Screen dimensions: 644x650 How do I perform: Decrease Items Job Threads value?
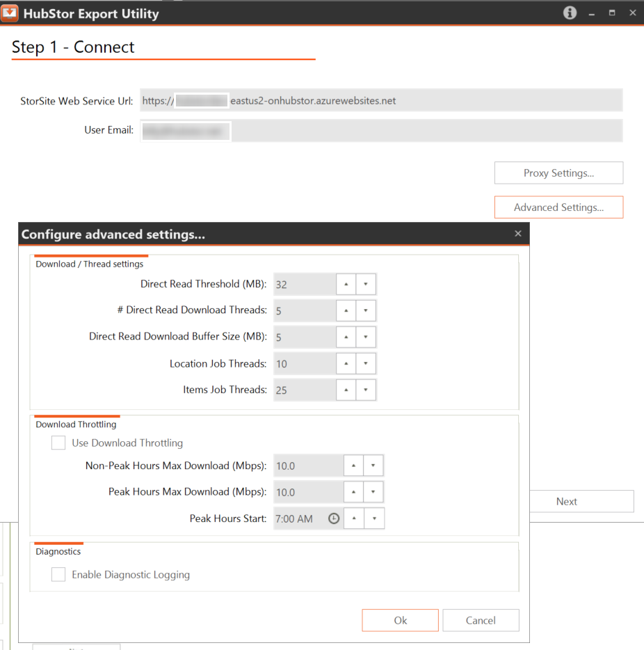pyautogui.click(x=366, y=390)
